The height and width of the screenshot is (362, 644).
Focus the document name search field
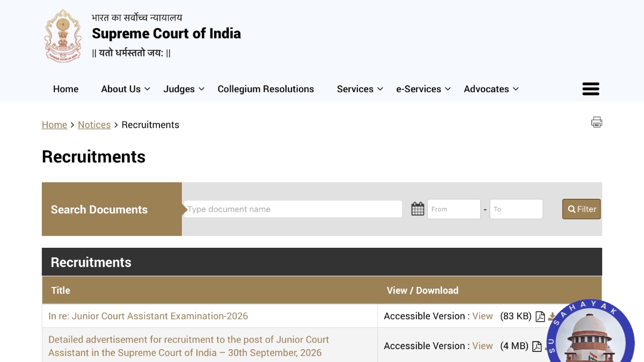pos(292,209)
